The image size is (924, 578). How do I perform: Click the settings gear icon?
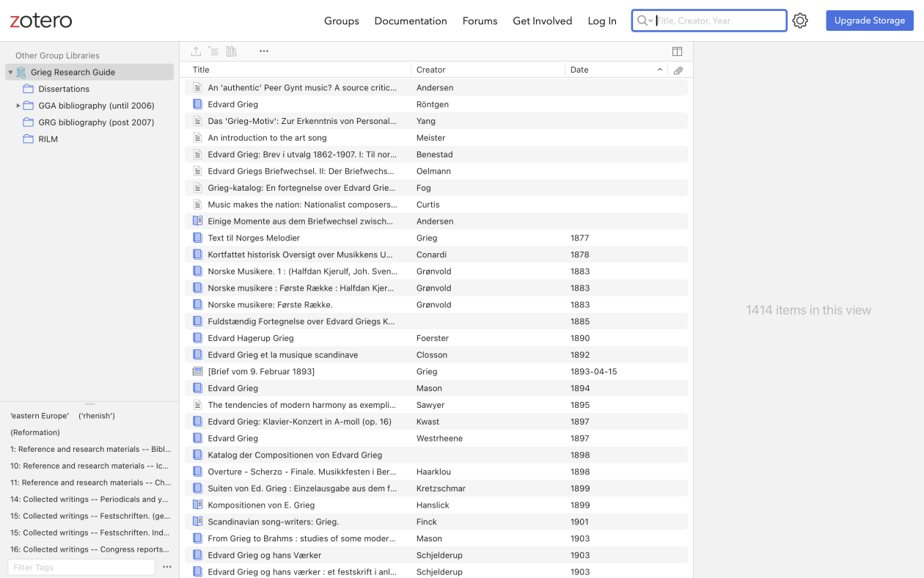point(800,21)
